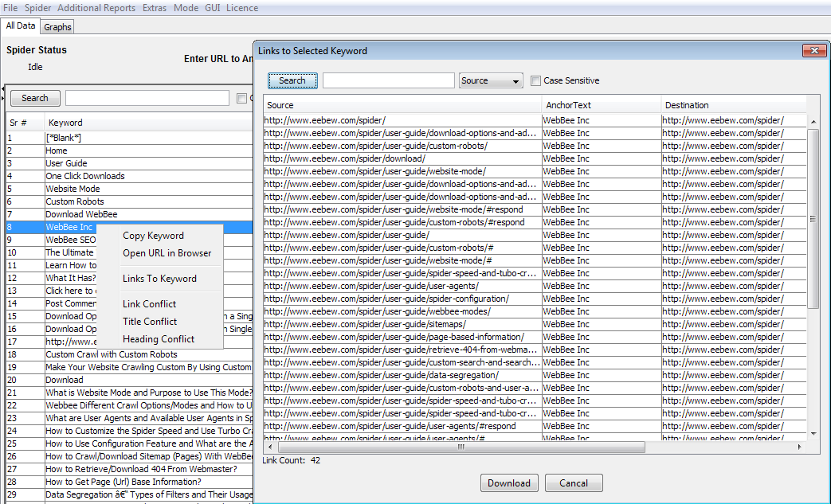Open the GUI menu

213,8
